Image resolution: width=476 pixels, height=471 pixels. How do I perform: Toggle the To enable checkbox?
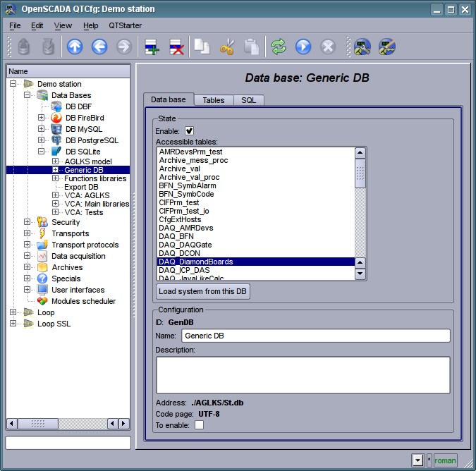point(199,425)
